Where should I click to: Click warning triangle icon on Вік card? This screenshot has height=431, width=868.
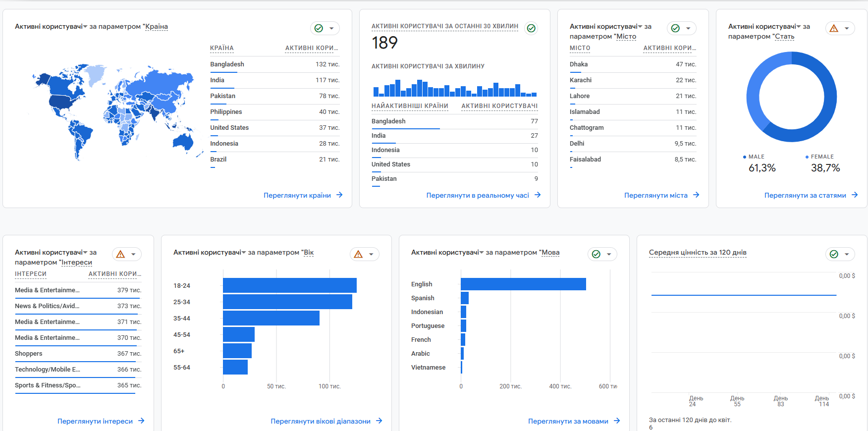click(x=358, y=254)
